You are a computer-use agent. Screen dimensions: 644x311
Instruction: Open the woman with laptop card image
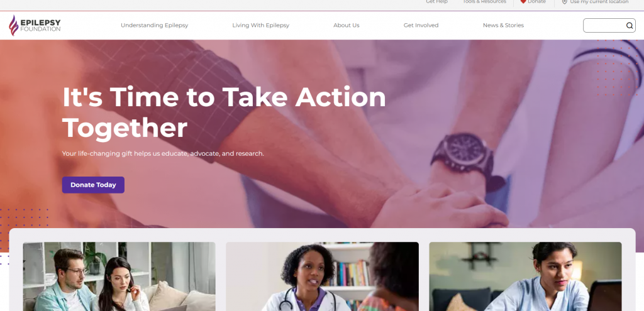click(525, 276)
